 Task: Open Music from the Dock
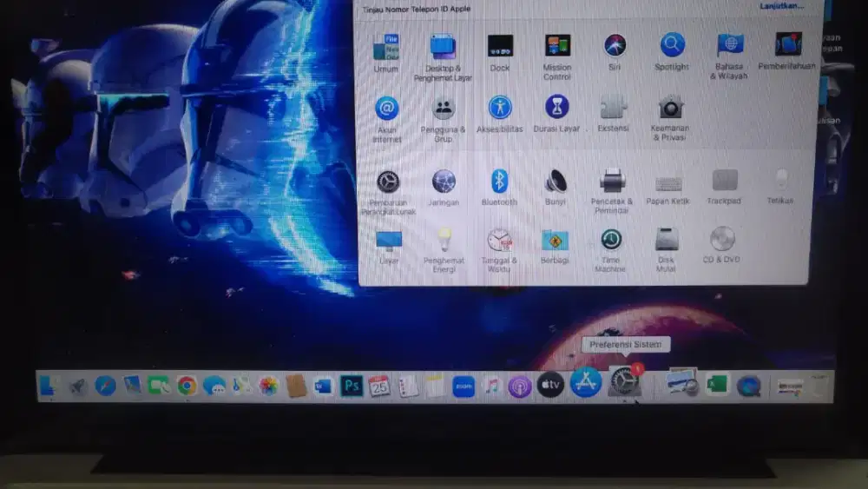pyautogui.click(x=491, y=386)
